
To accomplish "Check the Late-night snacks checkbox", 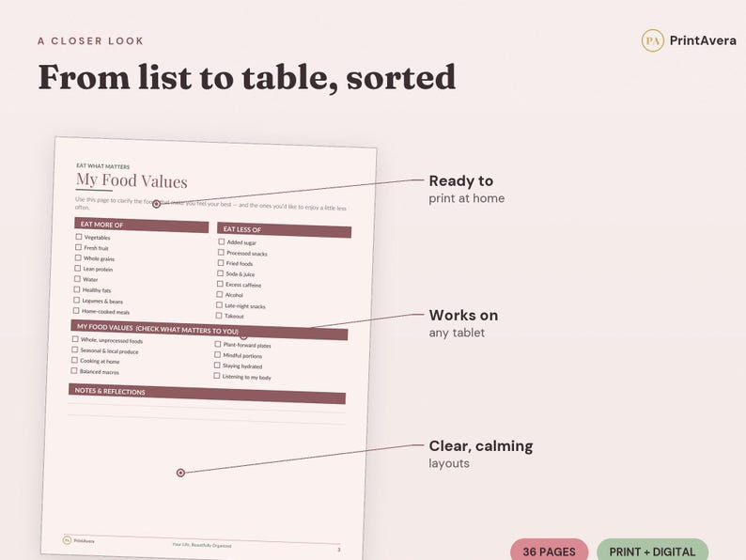I will tap(219, 304).
